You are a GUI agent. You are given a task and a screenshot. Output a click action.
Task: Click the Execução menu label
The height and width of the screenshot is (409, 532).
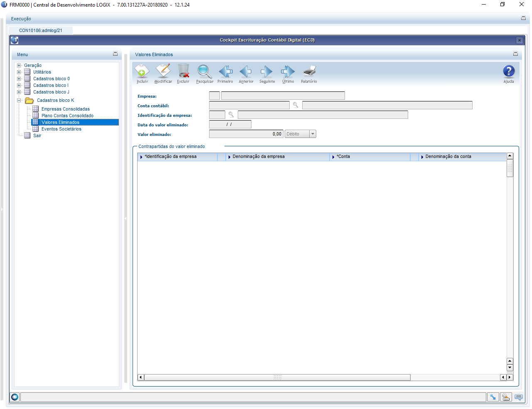(21, 19)
